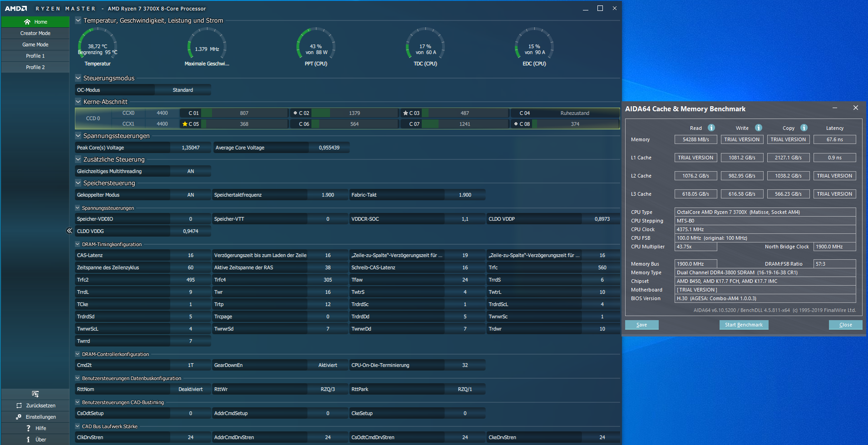Click the RttNom value Deaktiviert
868x445 pixels.
[x=191, y=389]
